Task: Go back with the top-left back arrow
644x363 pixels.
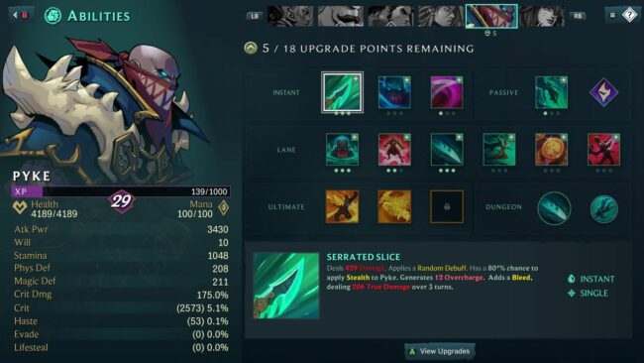Action: 21,15
